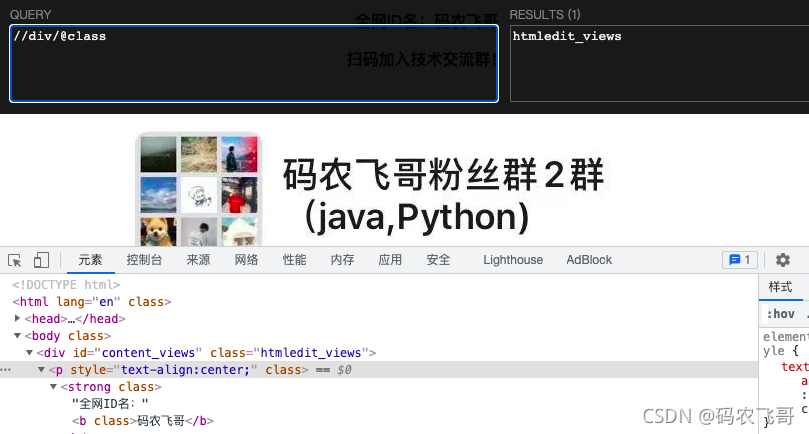Switch to the 控制台 tab
Image resolution: width=809 pixels, height=434 pixels.
[144, 260]
